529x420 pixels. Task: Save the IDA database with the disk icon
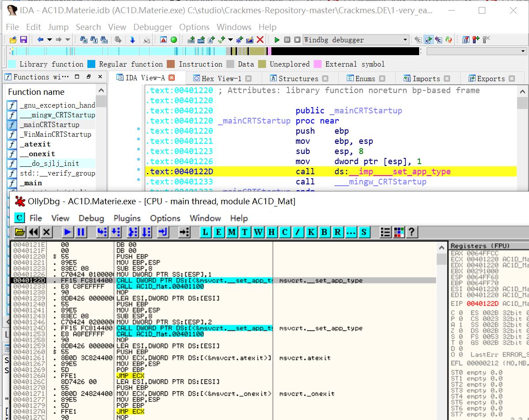click(23, 39)
